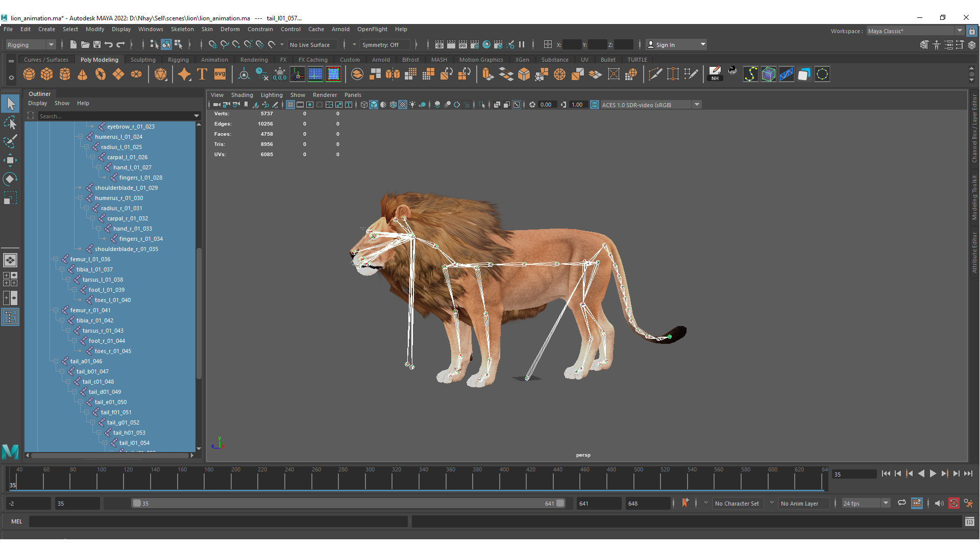Open the Outliner search filter dropdown arrow
The image size is (980, 551).
point(197,116)
